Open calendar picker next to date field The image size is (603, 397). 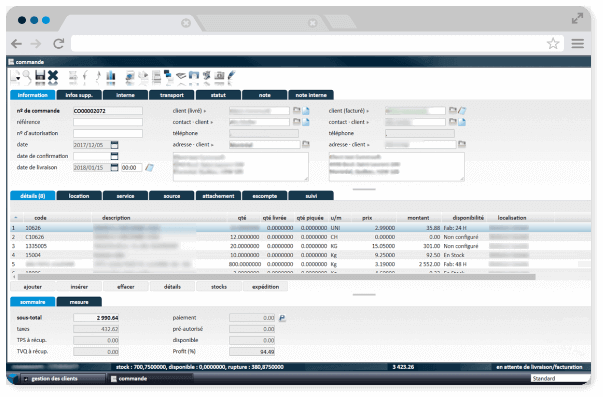click(114, 145)
